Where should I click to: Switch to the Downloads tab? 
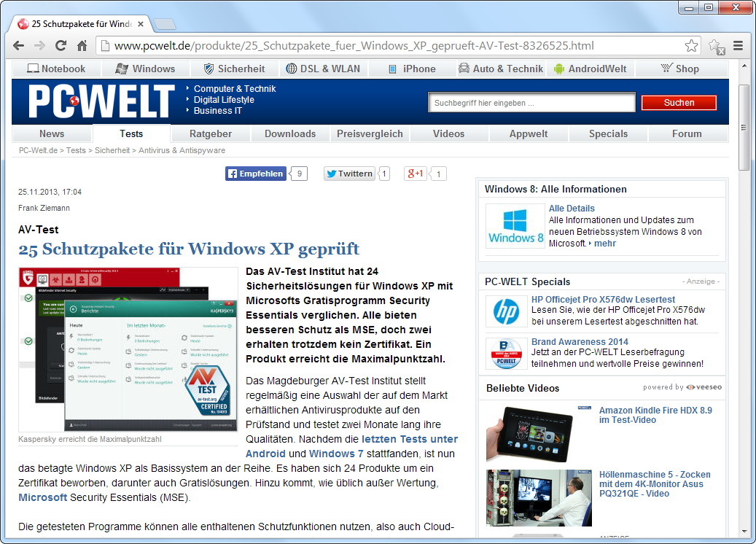coord(290,133)
